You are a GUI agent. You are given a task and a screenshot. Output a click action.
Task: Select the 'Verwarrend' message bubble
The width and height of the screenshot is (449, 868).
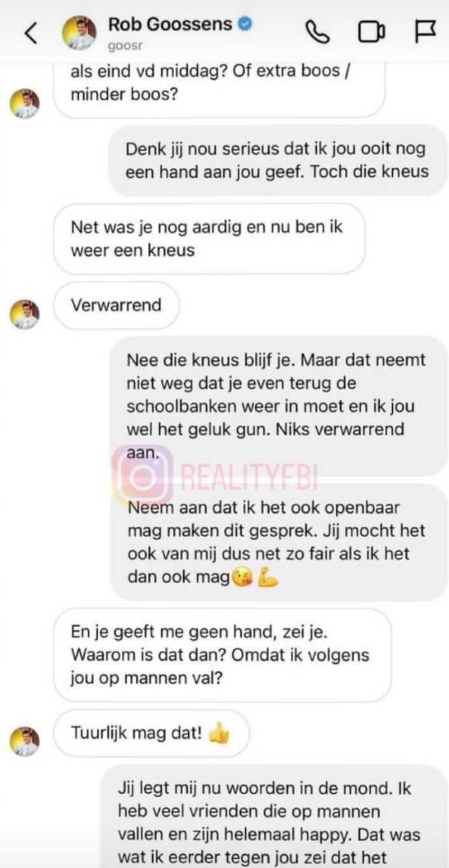tap(116, 305)
